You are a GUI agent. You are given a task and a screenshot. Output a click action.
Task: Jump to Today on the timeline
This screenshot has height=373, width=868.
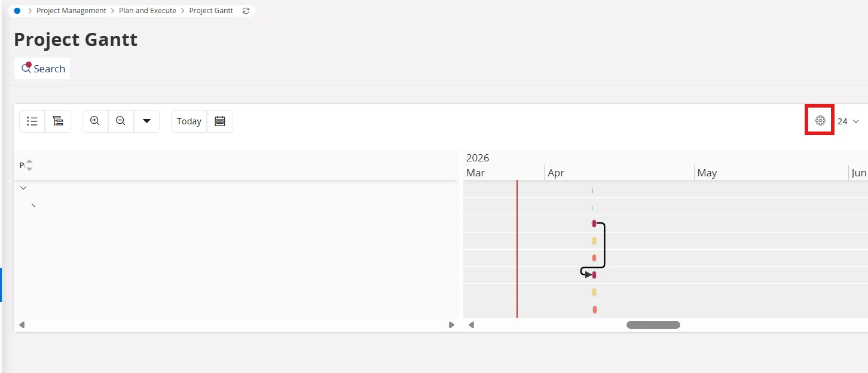189,121
